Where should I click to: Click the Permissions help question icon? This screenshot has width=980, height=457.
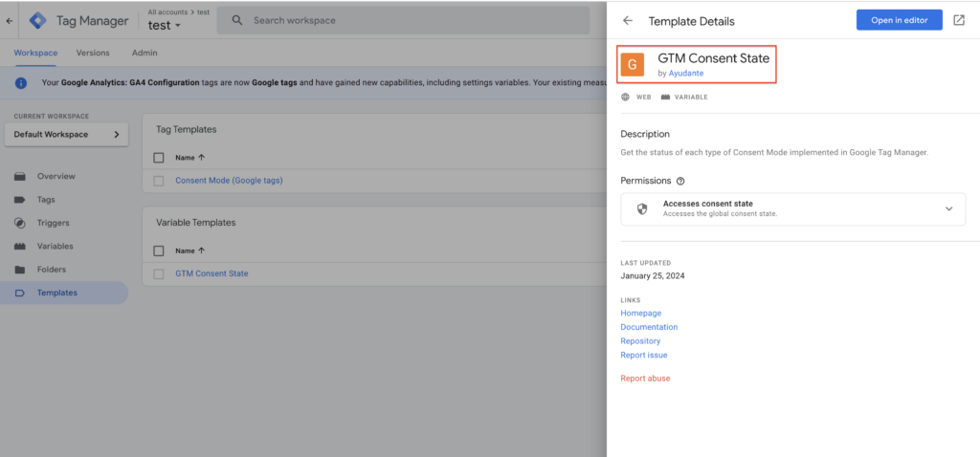point(680,181)
